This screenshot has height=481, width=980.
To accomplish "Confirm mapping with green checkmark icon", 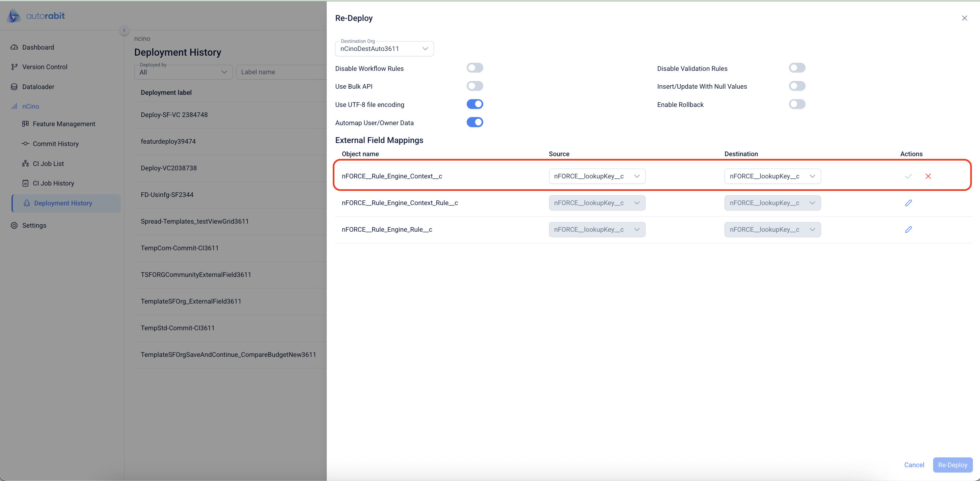I will (x=908, y=176).
